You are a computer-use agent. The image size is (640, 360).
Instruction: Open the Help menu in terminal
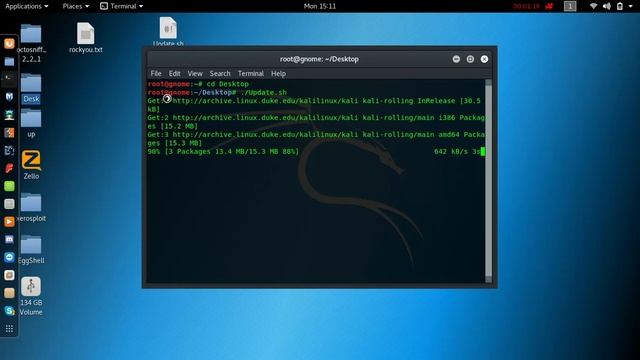click(278, 73)
